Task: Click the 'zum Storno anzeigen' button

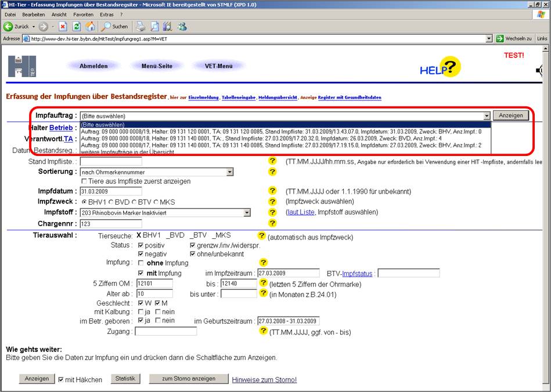Action: click(188, 379)
